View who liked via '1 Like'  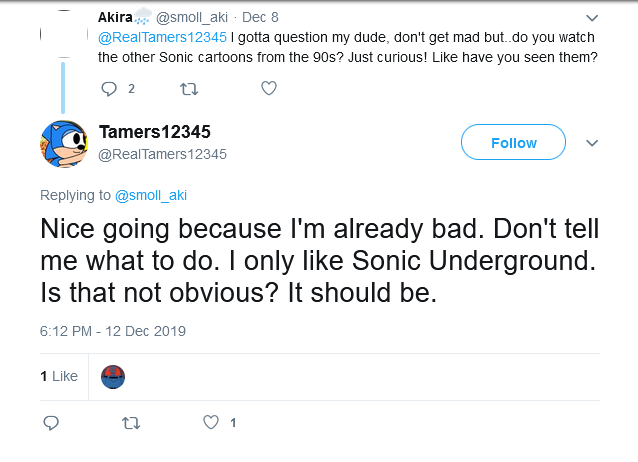[x=59, y=376]
